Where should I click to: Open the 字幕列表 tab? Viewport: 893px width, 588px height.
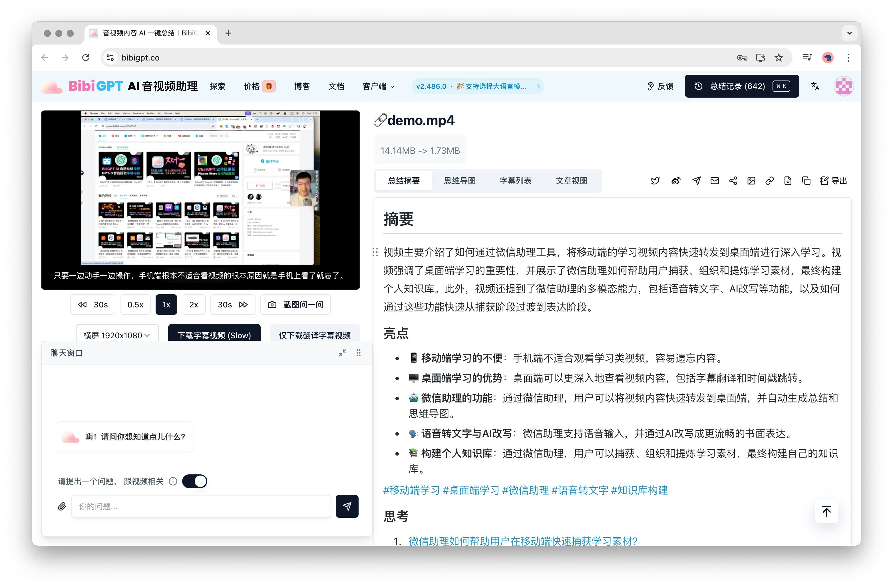click(x=516, y=181)
